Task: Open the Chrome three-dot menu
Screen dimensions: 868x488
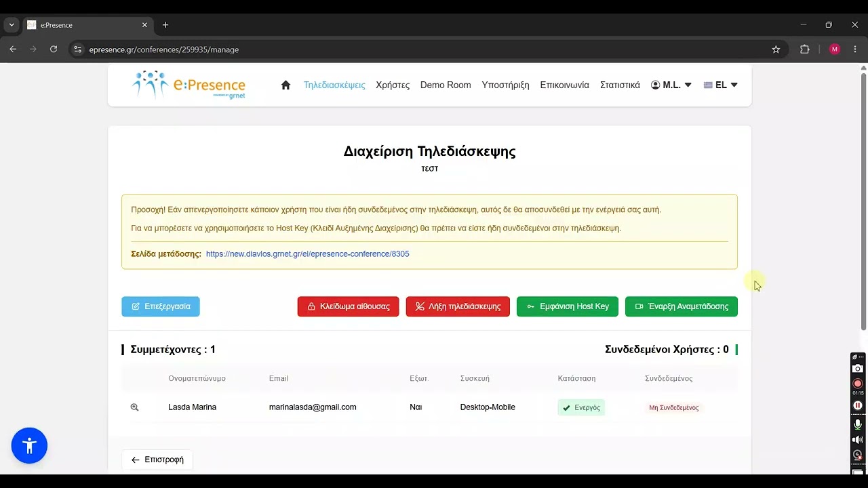Action: [855, 49]
